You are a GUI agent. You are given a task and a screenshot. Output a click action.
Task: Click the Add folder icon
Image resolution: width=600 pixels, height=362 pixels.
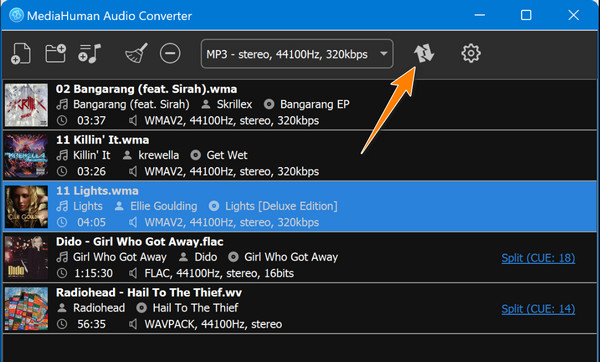pyautogui.click(x=56, y=53)
